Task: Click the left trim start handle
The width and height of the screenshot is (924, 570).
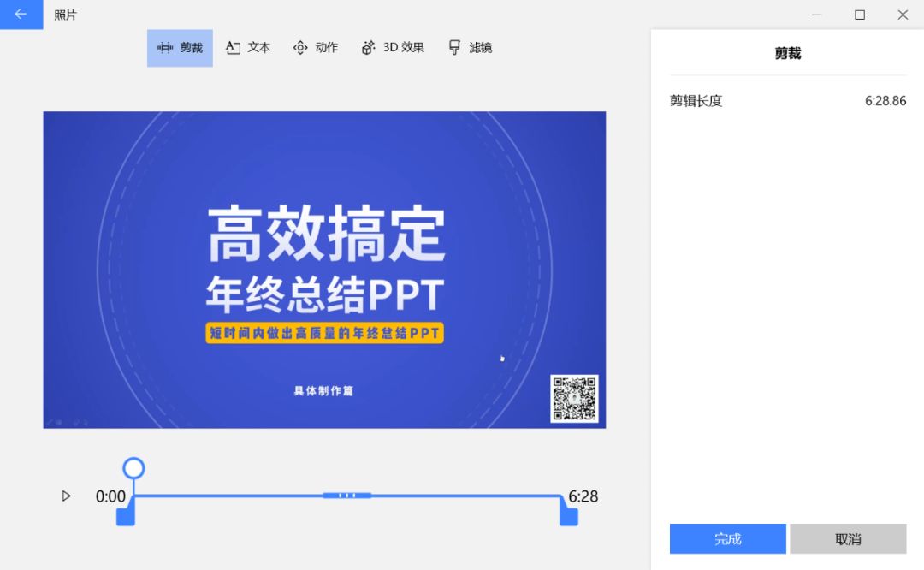Action: pyautogui.click(x=126, y=516)
